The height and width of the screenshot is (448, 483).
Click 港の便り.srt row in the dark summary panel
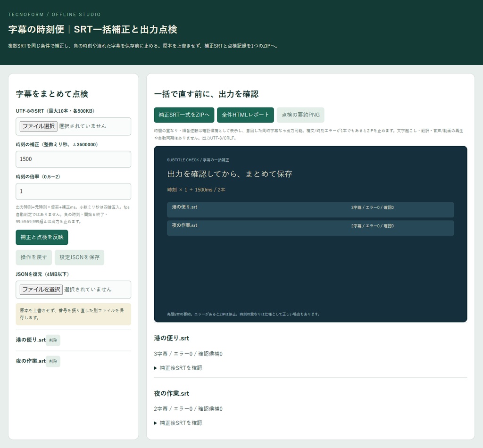[310, 210]
